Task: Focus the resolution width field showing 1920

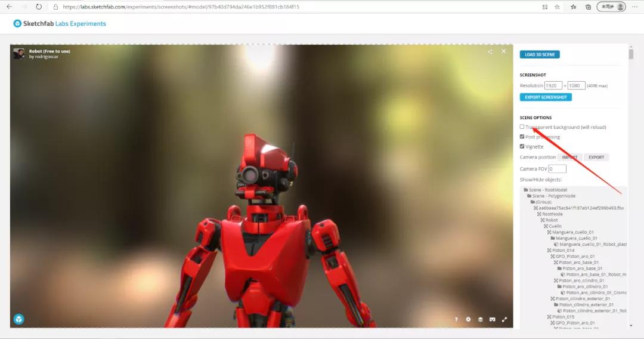Action: pos(553,85)
